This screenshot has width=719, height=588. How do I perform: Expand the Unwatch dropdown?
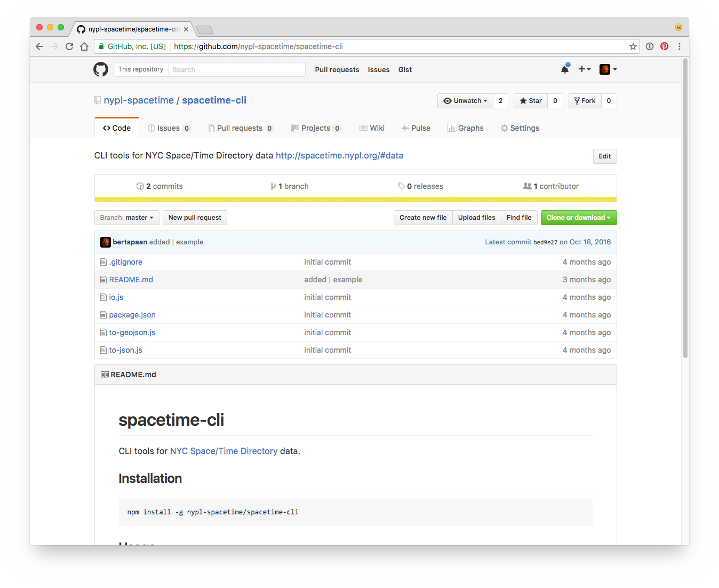point(465,101)
